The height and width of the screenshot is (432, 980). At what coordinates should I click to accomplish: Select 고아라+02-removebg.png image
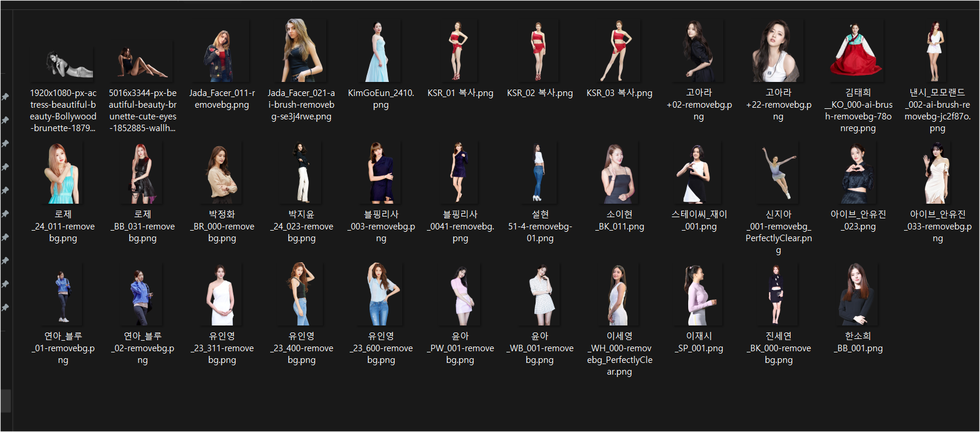[699, 52]
